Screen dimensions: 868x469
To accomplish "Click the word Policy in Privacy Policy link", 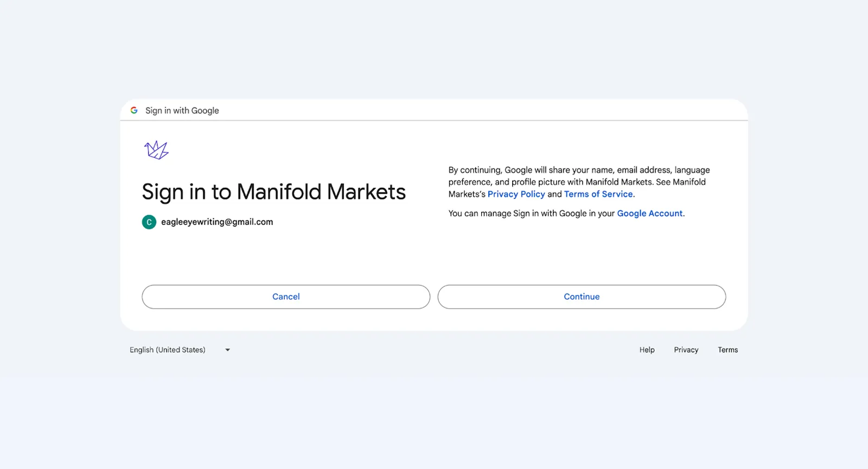I will (533, 194).
